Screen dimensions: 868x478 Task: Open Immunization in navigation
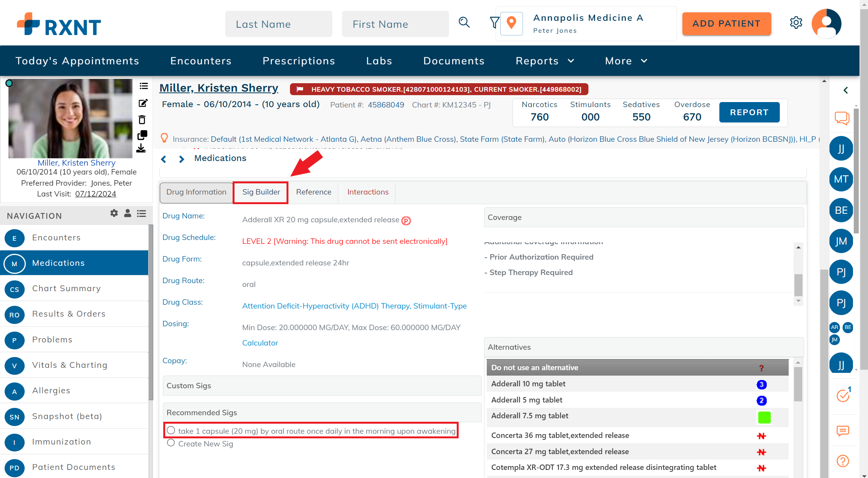point(74,442)
